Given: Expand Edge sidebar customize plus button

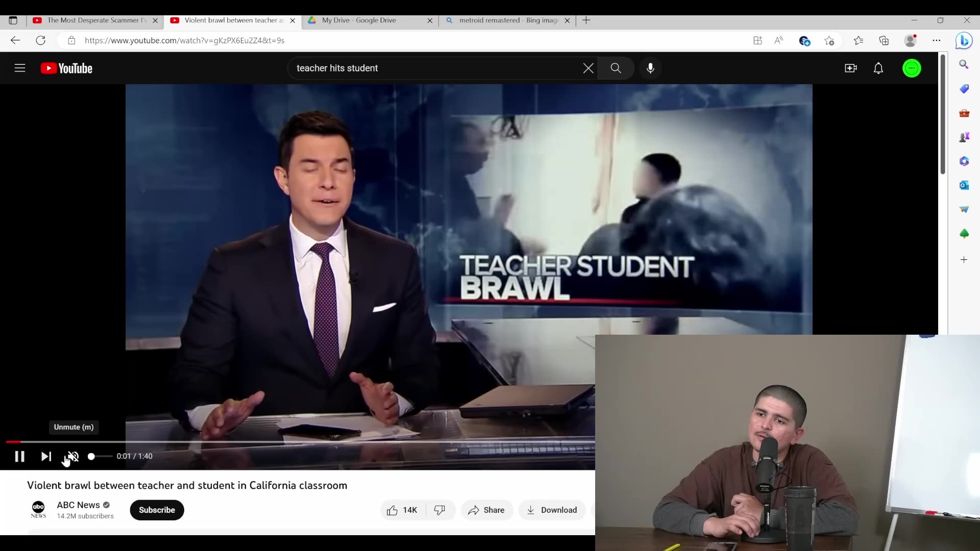Looking at the screenshot, I should click(964, 260).
